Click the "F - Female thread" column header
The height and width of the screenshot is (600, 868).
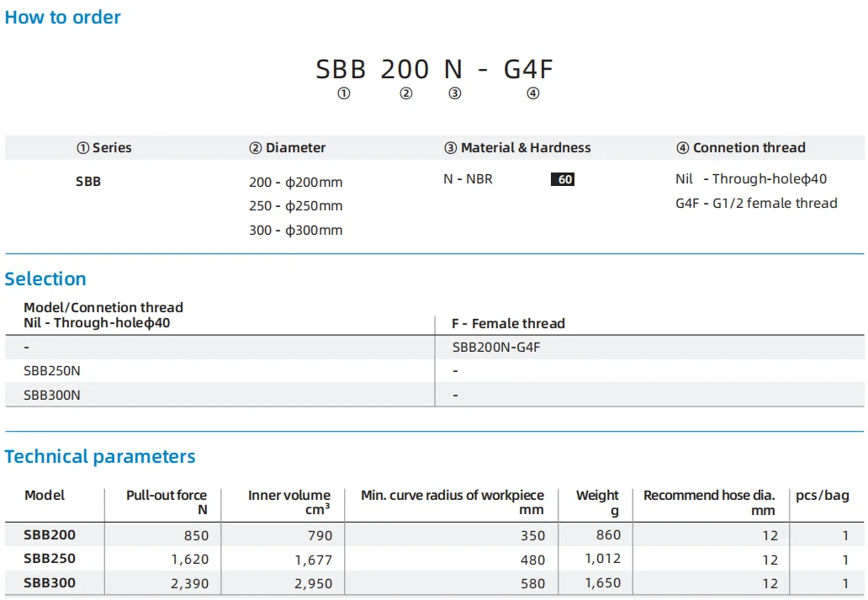pos(509,323)
